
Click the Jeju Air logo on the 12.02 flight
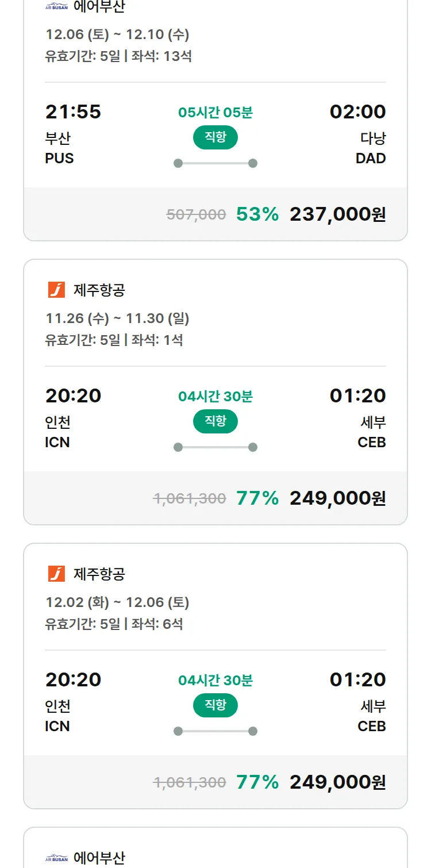[56, 574]
